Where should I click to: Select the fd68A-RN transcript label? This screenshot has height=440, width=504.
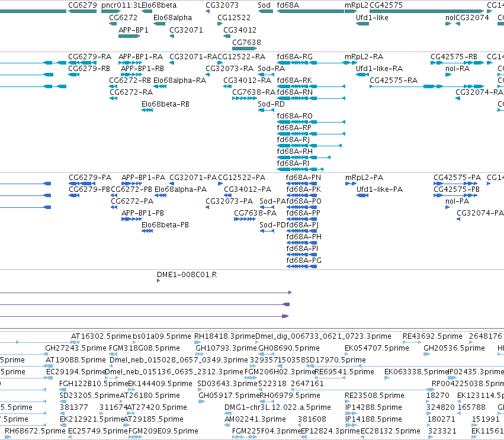click(295, 92)
